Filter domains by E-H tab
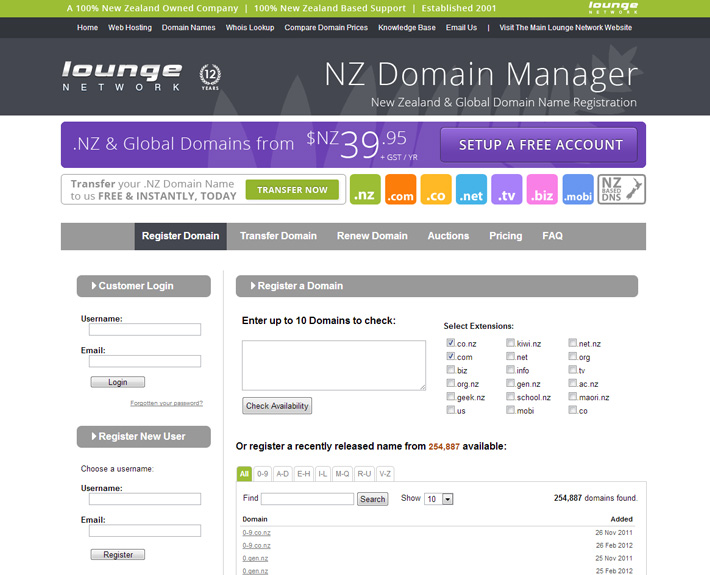Screen dimensions: 710x575 click(x=304, y=474)
